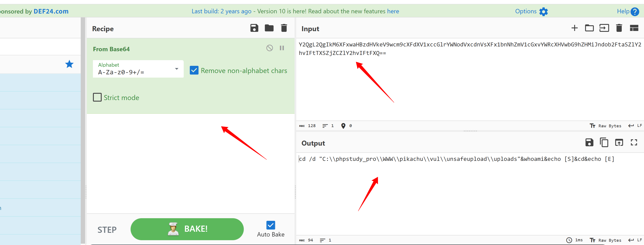Save output to file
644x245 pixels.
[589, 143]
